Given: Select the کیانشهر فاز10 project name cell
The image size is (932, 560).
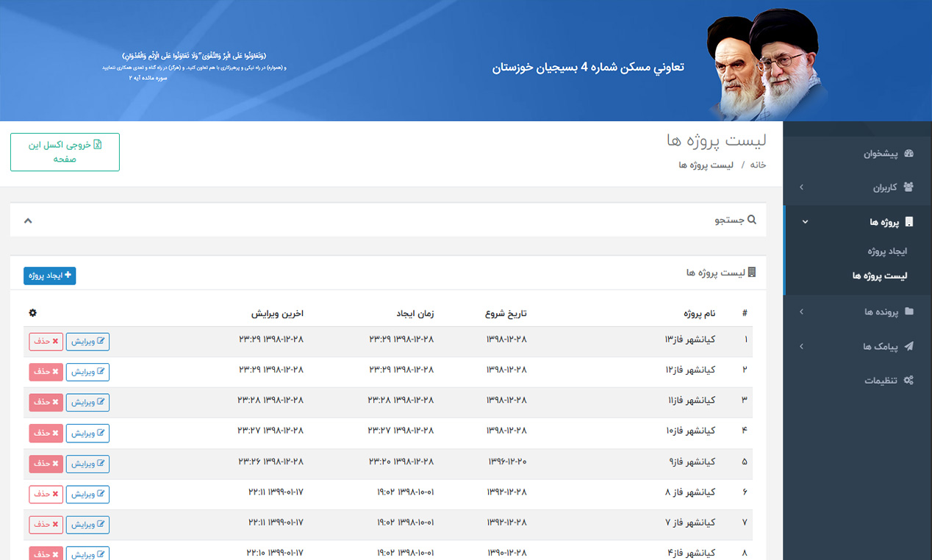Looking at the screenshot, I should [x=689, y=431].
